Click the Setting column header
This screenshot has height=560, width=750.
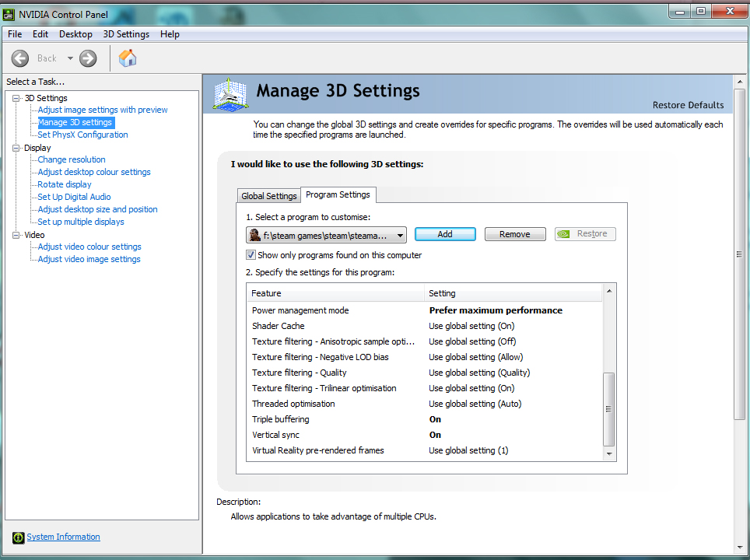pos(513,293)
